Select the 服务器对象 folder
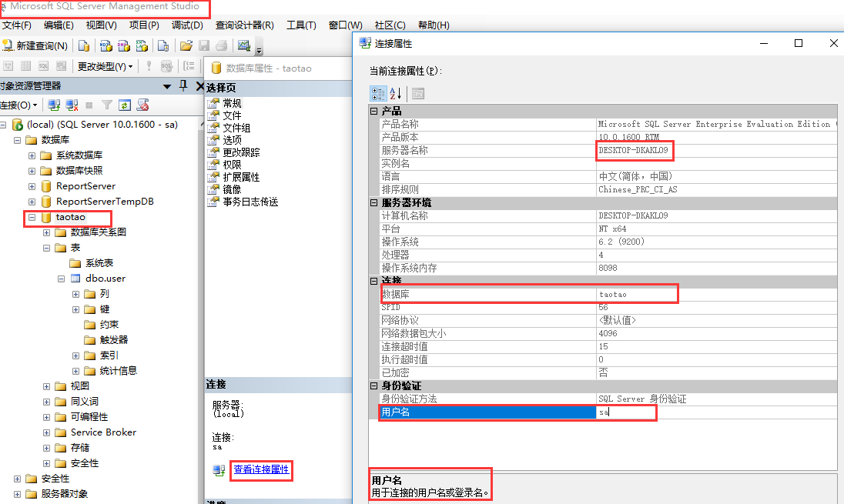844x504 pixels. click(x=65, y=494)
